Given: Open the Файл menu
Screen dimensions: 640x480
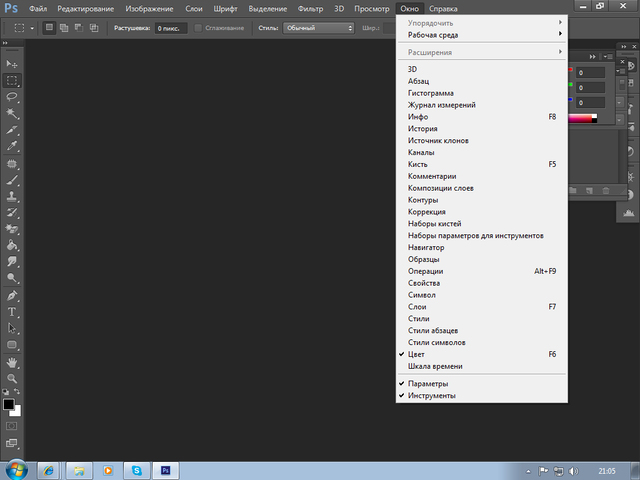Looking at the screenshot, I should [38, 9].
